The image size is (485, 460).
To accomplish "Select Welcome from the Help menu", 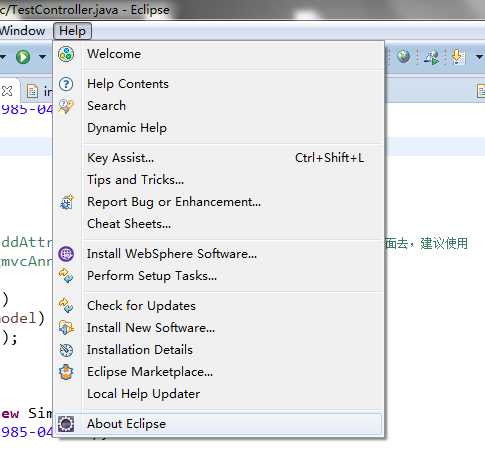I will pos(218,54).
